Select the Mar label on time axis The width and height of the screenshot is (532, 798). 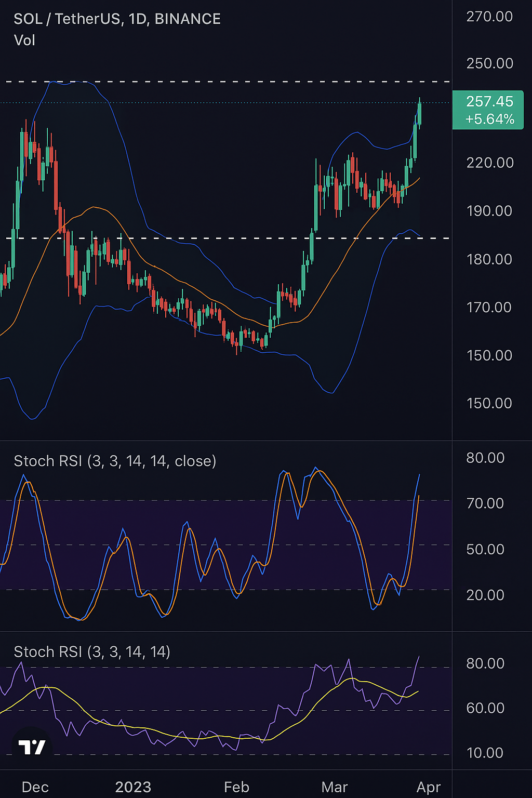(x=335, y=787)
